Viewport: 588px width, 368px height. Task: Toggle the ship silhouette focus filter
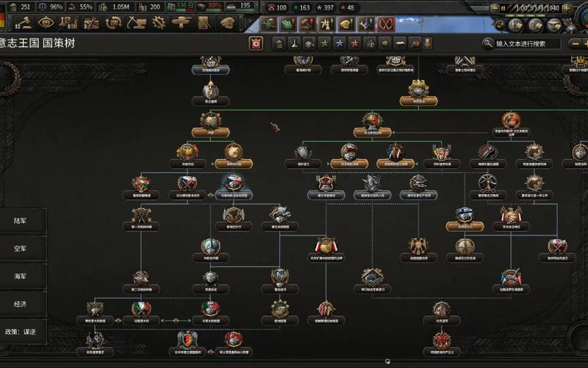(400, 44)
